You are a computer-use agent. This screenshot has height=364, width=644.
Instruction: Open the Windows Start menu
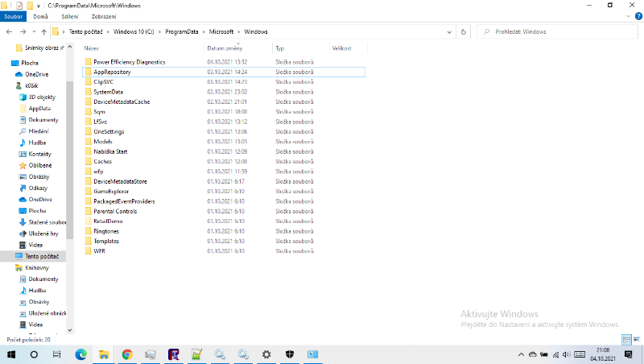(11, 354)
